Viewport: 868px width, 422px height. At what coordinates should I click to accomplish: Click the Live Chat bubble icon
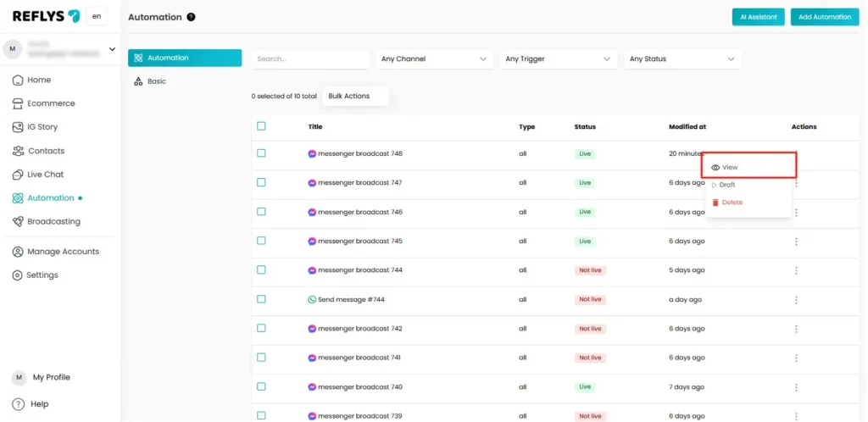(18, 175)
